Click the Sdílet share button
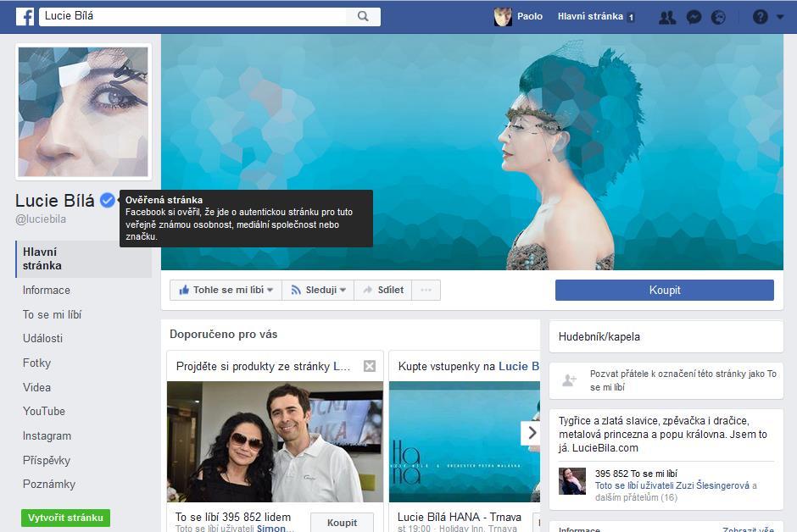The image size is (797, 532). point(383,290)
